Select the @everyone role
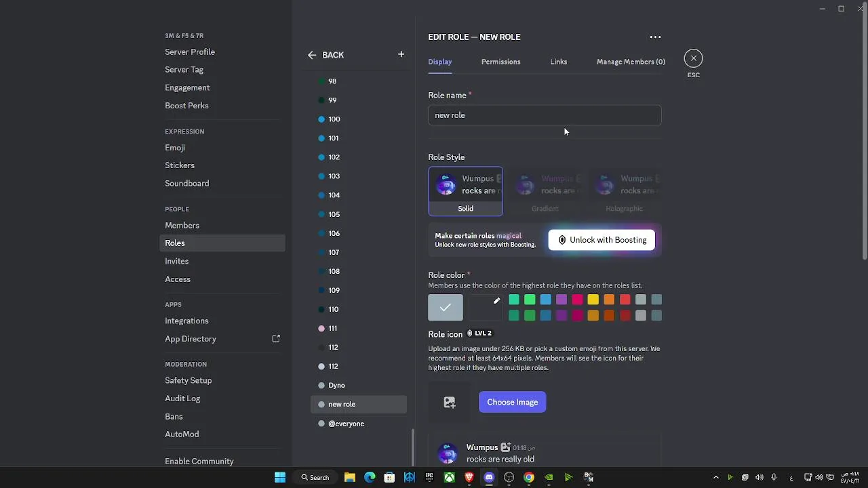868x488 pixels. (359, 424)
